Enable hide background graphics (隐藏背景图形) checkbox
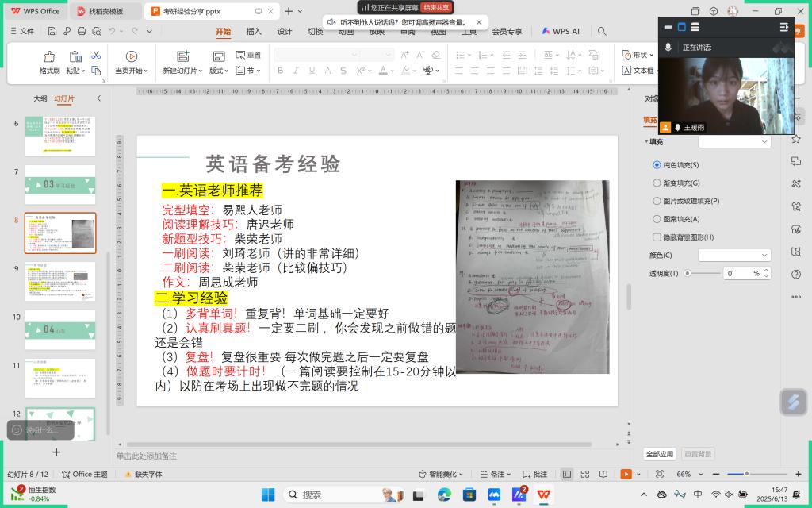The width and height of the screenshot is (812, 508). click(657, 237)
